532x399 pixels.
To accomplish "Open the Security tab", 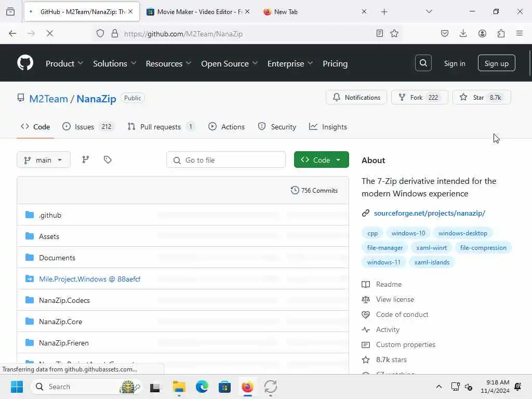I will [x=277, y=127].
